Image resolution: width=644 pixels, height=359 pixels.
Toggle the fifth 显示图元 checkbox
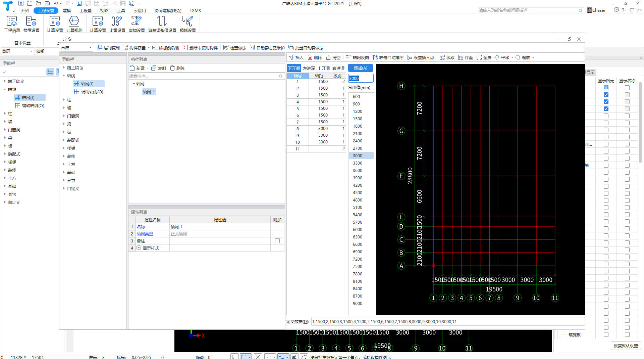click(x=606, y=116)
